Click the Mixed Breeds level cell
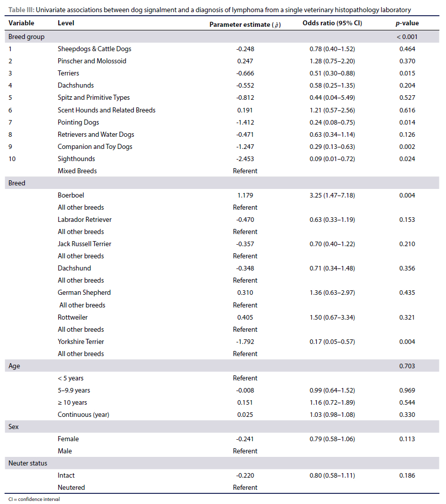446x504 pixels. coord(77,171)
